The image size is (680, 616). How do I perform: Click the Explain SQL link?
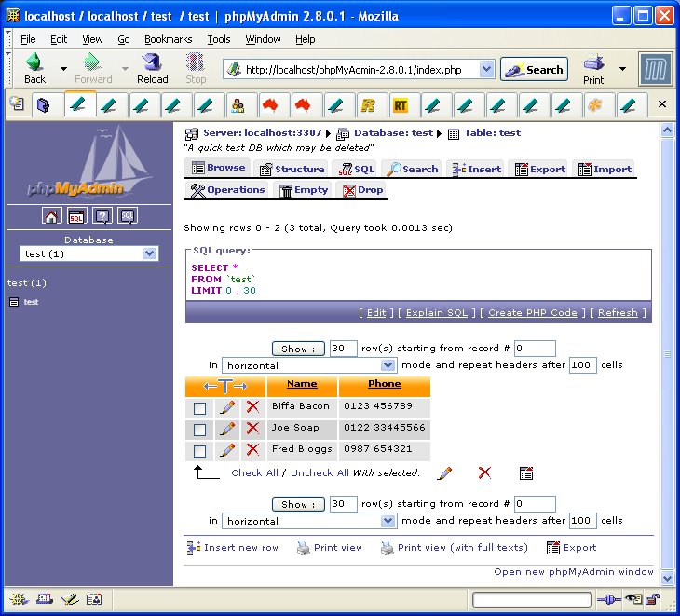click(437, 313)
